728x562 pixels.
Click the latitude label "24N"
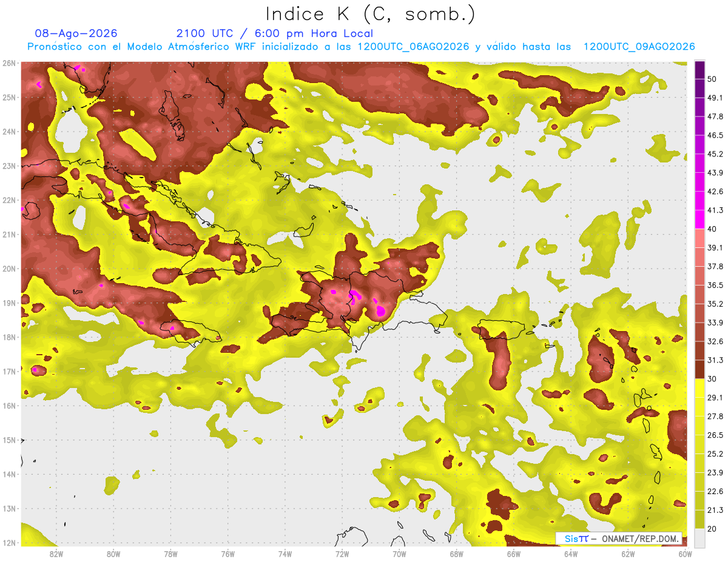[x=8, y=132]
